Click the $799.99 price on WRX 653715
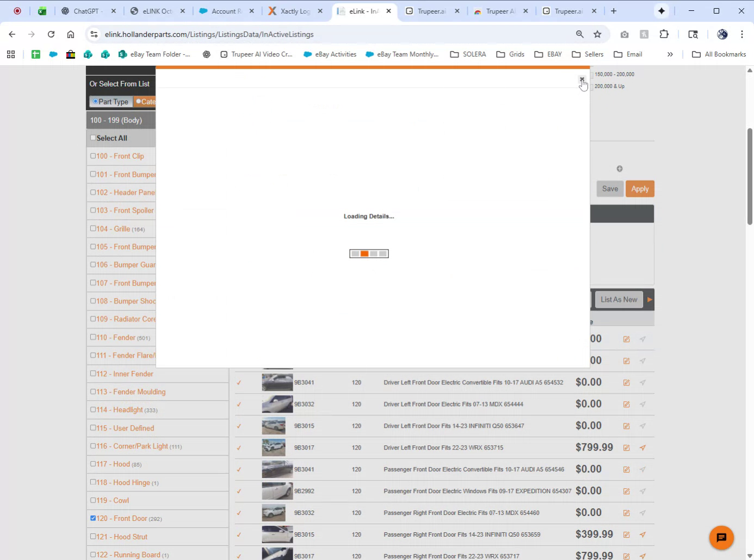 pyautogui.click(x=594, y=447)
